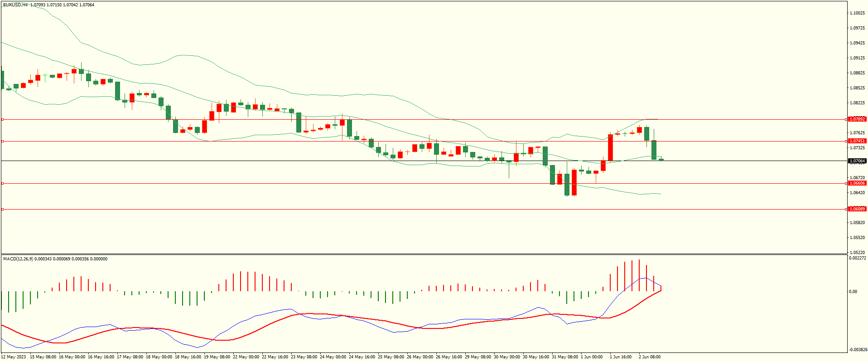Click the 30 May 16:00 time label
Image resolution: width=868 pixels, height=362 pixels.
(x=536, y=357)
